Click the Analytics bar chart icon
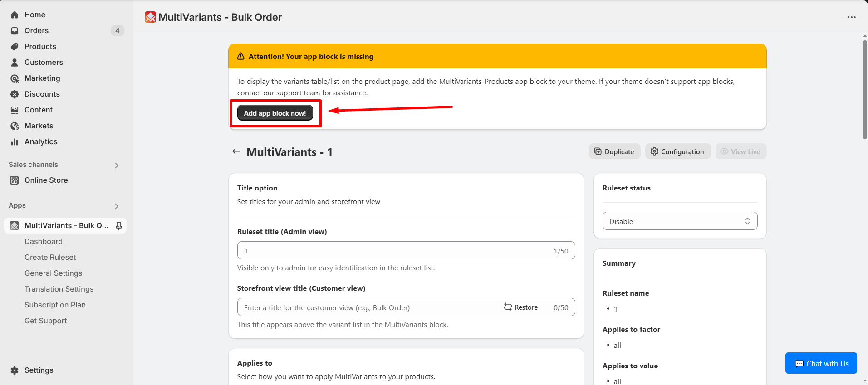This screenshot has width=868, height=385. [15, 141]
